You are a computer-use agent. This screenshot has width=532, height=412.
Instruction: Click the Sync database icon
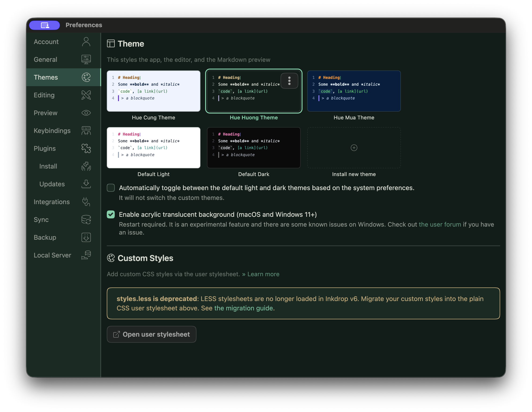tap(86, 219)
